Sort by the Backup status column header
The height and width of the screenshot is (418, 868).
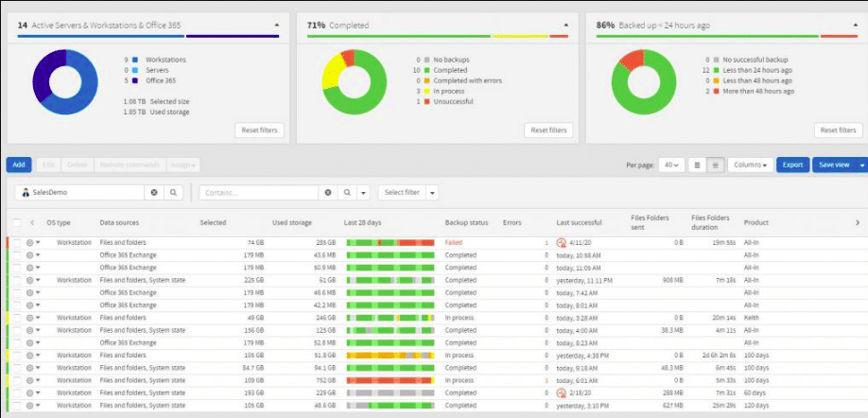(x=467, y=222)
